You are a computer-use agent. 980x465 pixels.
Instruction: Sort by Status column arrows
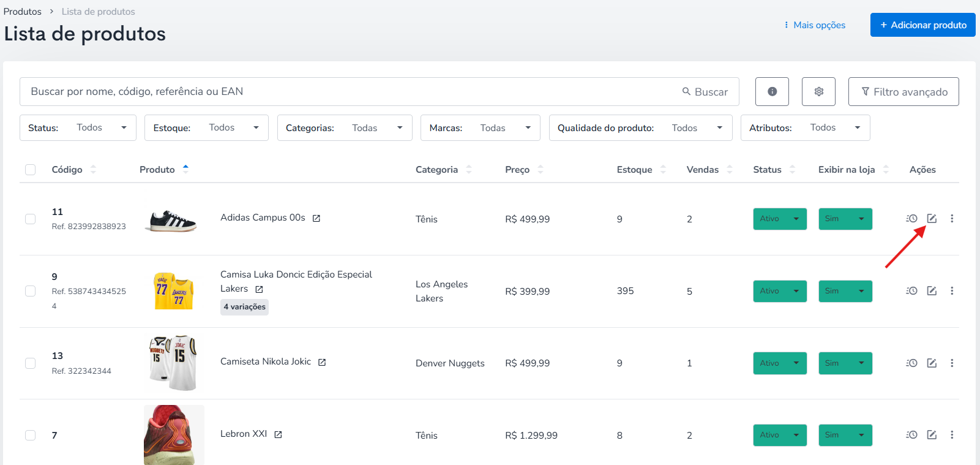click(x=792, y=170)
